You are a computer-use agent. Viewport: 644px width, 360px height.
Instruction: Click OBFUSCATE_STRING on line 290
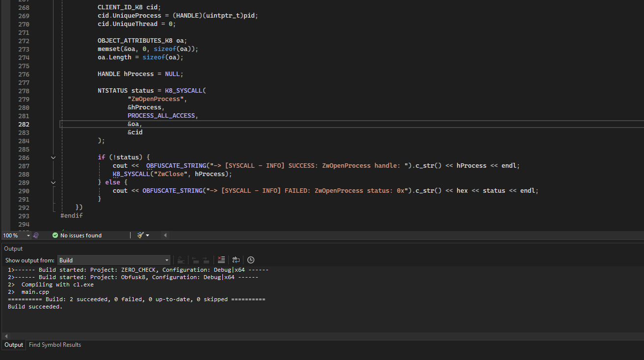click(172, 191)
